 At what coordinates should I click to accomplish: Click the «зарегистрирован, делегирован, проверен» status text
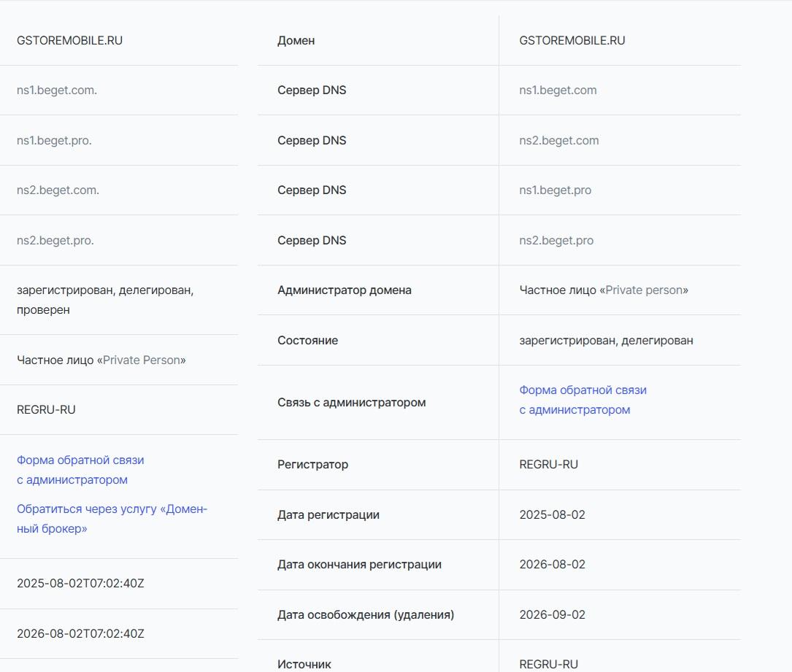pos(105,300)
